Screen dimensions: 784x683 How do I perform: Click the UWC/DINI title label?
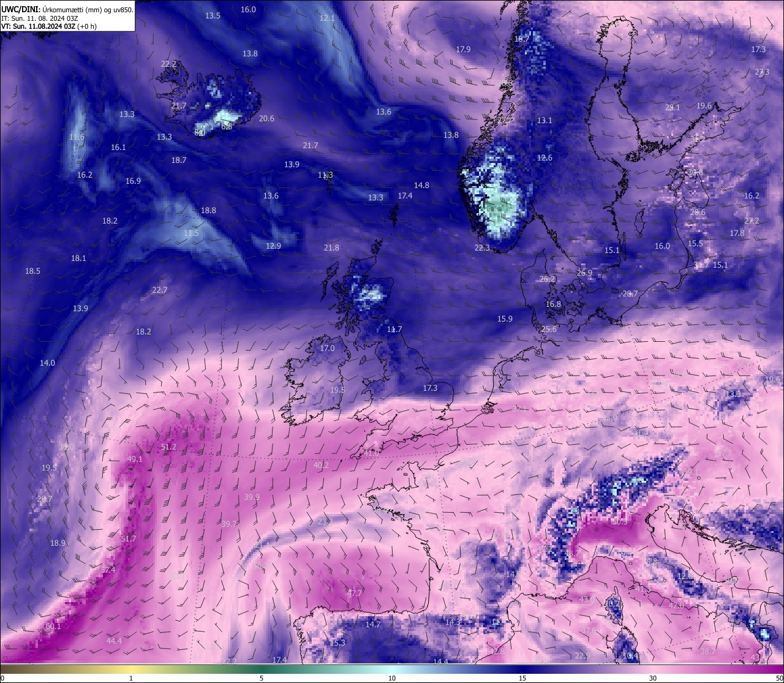click(x=21, y=10)
